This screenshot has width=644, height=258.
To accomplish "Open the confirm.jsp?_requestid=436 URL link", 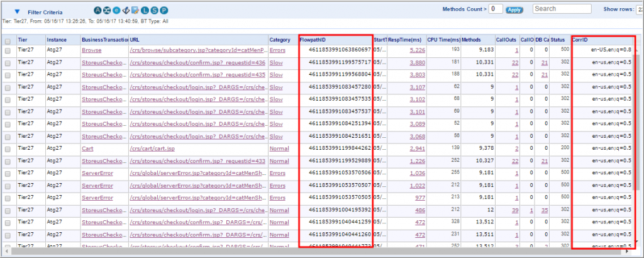I will [197, 62].
